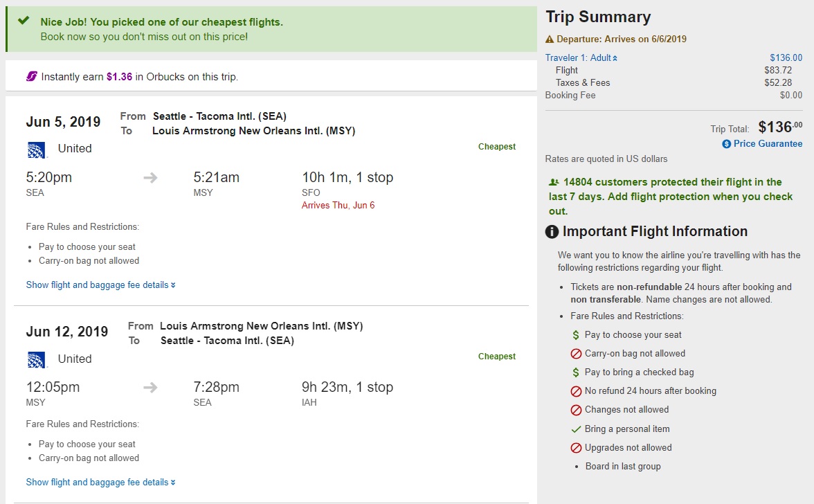Click the Pay to bring a checked bag icon
The width and height of the screenshot is (814, 504).
coord(576,372)
